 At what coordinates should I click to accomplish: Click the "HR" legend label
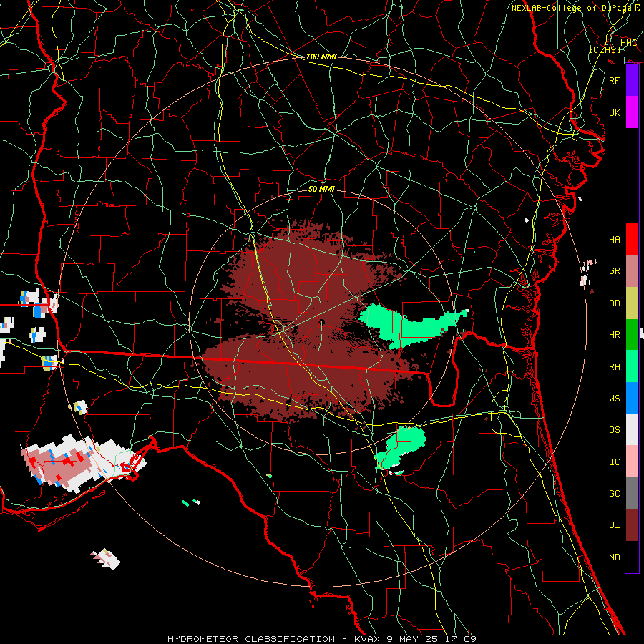tap(615, 335)
